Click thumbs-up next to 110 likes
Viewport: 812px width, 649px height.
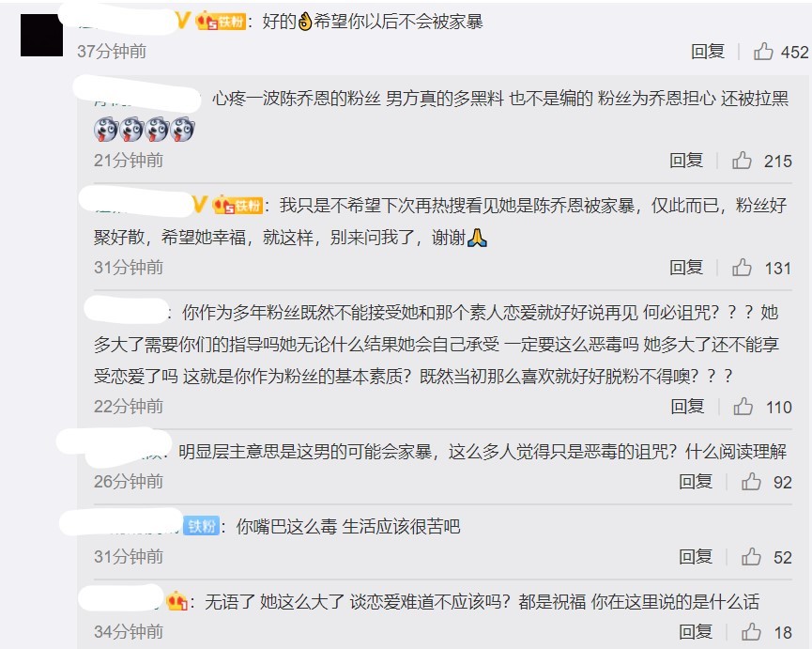coord(743,407)
